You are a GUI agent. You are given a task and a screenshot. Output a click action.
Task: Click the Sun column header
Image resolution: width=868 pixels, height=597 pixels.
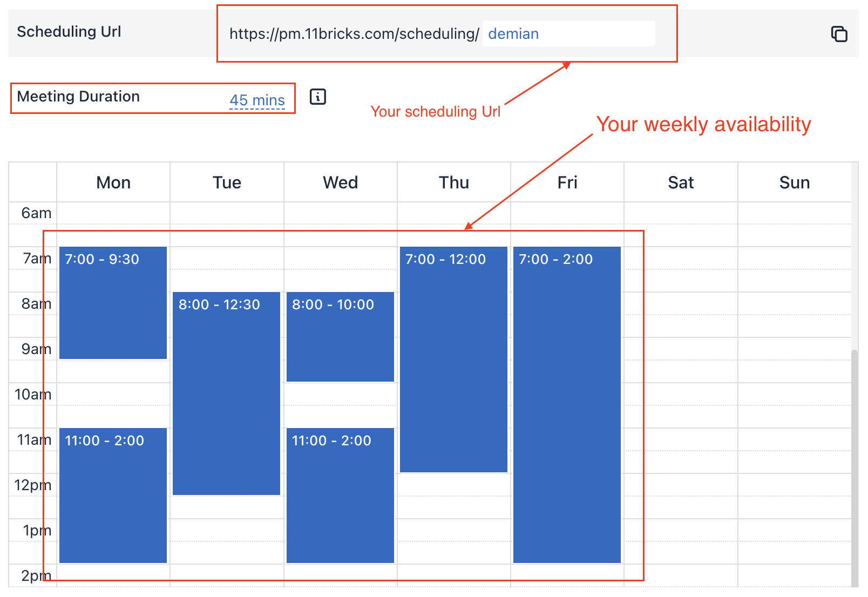(794, 182)
